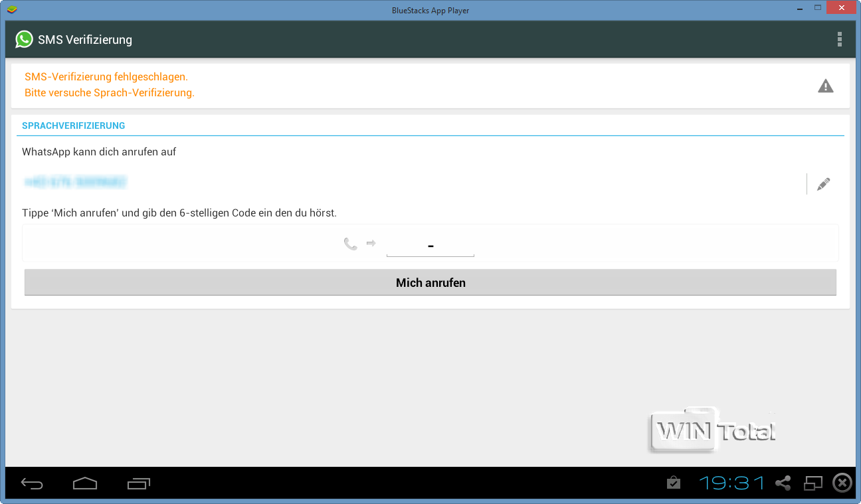Image resolution: width=861 pixels, height=504 pixels.
Task: Tap the Android home button
Action: click(x=85, y=483)
